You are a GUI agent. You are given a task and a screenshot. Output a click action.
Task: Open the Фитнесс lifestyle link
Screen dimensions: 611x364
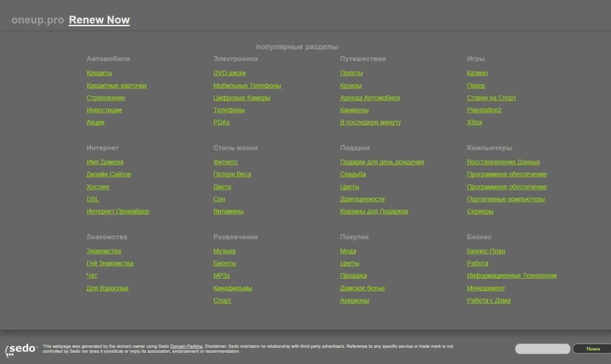click(225, 162)
